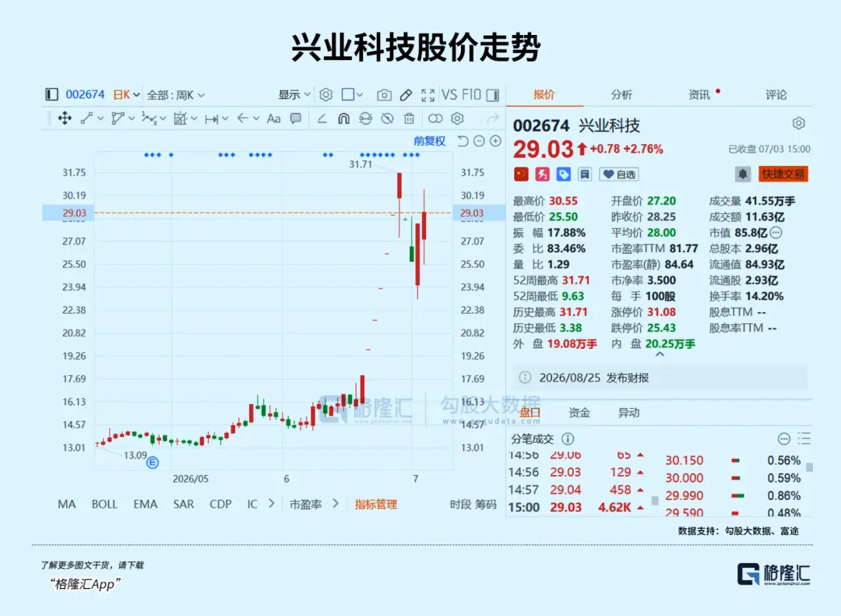Click the 快捷交易 quick trade button
Viewport: 841px width, 616px height.
[783, 174]
